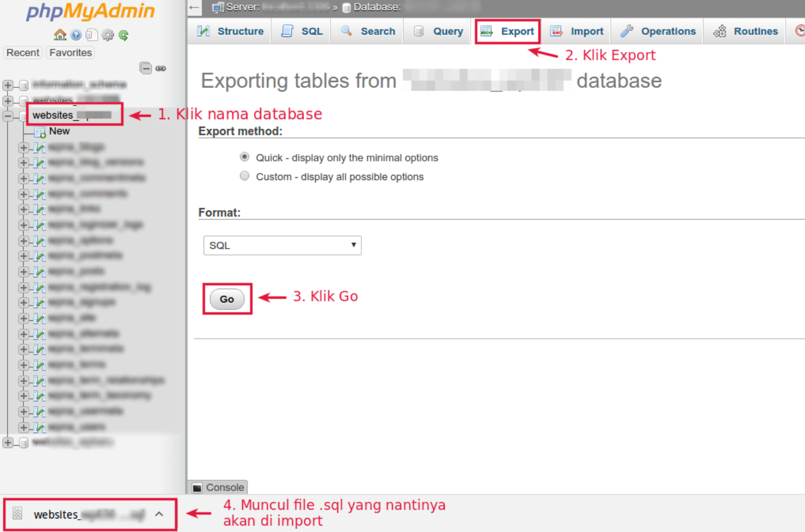Image resolution: width=805 pixels, height=532 pixels.
Task: Open the Operations tab
Action: 658,31
